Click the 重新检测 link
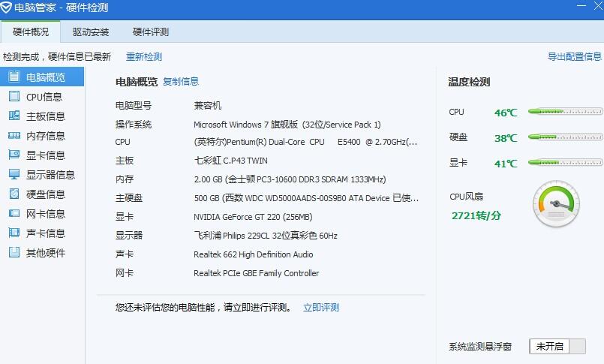 [x=144, y=56]
